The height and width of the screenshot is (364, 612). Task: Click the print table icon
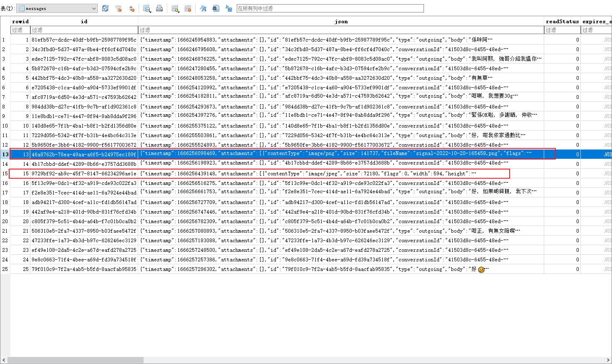(x=159, y=8)
